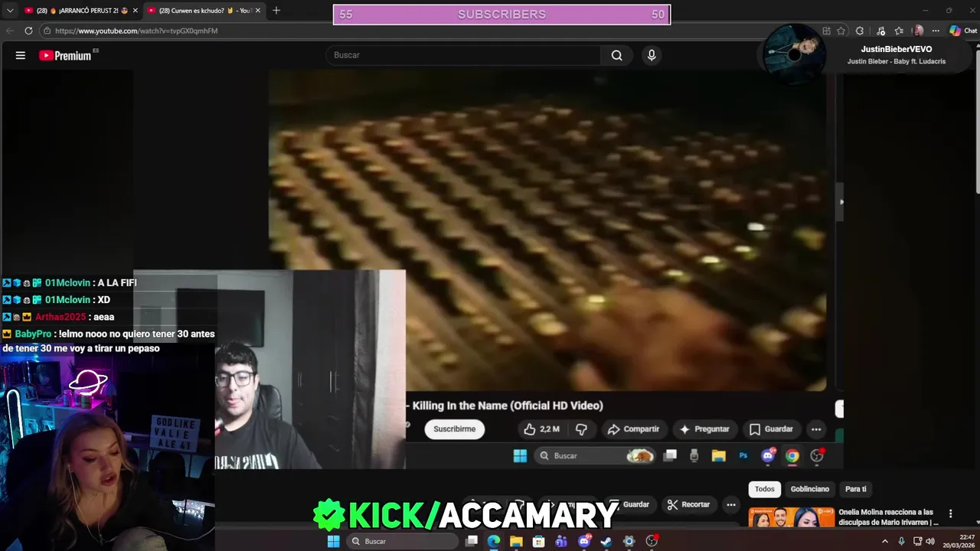Click the Recortar clip button
Image resolution: width=980 pixels, height=551 pixels.
[688, 504]
